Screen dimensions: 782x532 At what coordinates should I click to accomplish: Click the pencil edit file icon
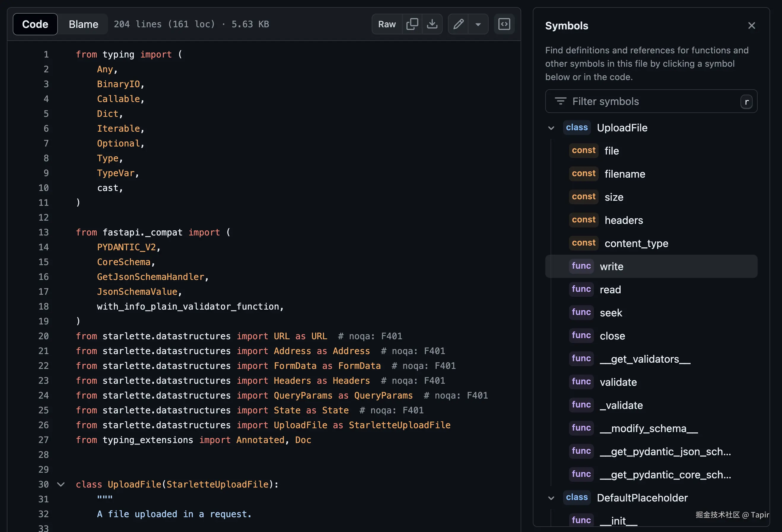coord(458,24)
